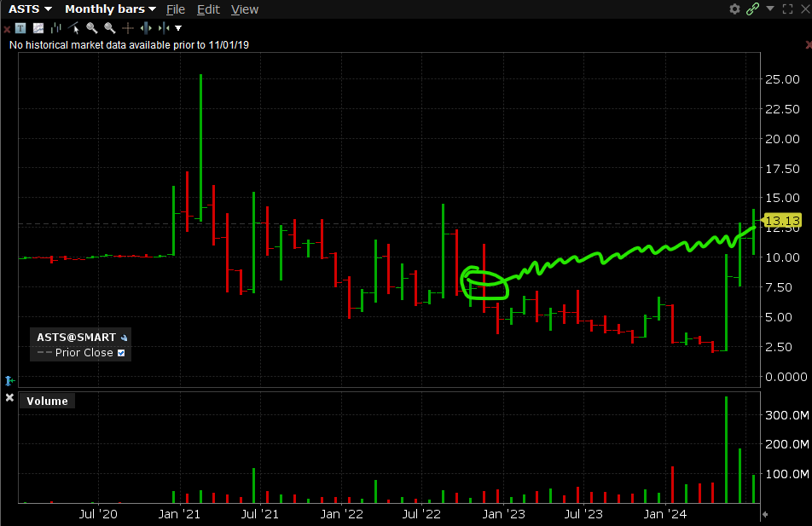
Task: Click the second magnifier zoom icon
Action: tap(110, 28)
